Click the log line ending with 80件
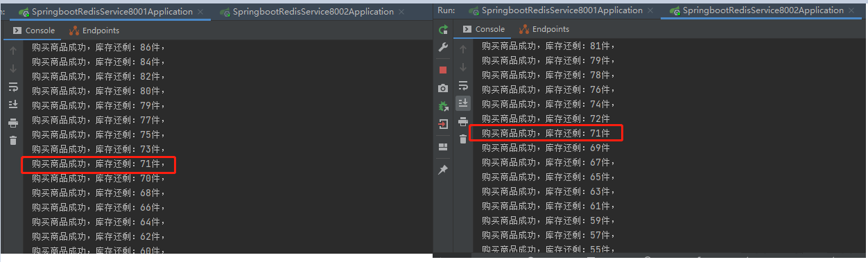The width and height of the screenshot is (868, 262). pos(98,91)
